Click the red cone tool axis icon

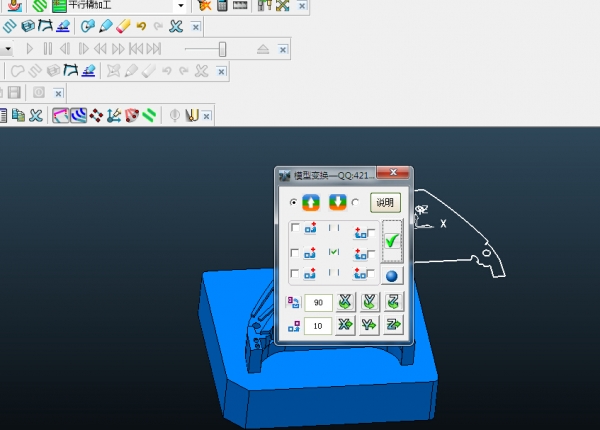[132, 115]
